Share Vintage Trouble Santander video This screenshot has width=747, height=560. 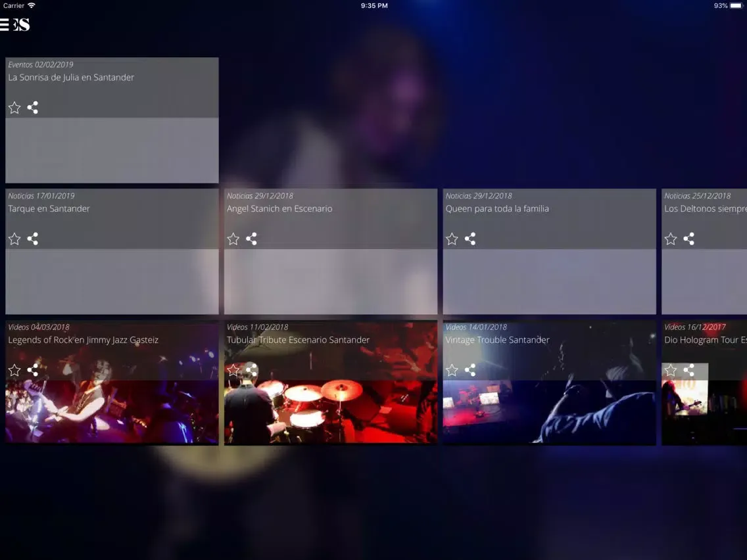point(470,370)
